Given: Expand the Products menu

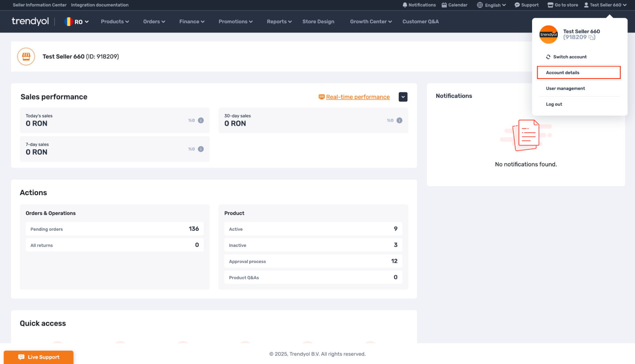Looking at the screenshot, I should point(115,22).
